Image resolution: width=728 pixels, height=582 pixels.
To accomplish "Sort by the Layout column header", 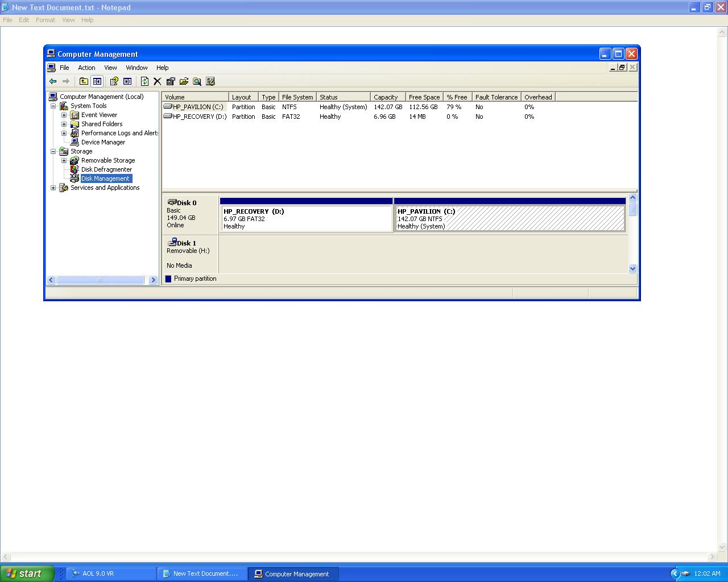I will click(243, 97).
